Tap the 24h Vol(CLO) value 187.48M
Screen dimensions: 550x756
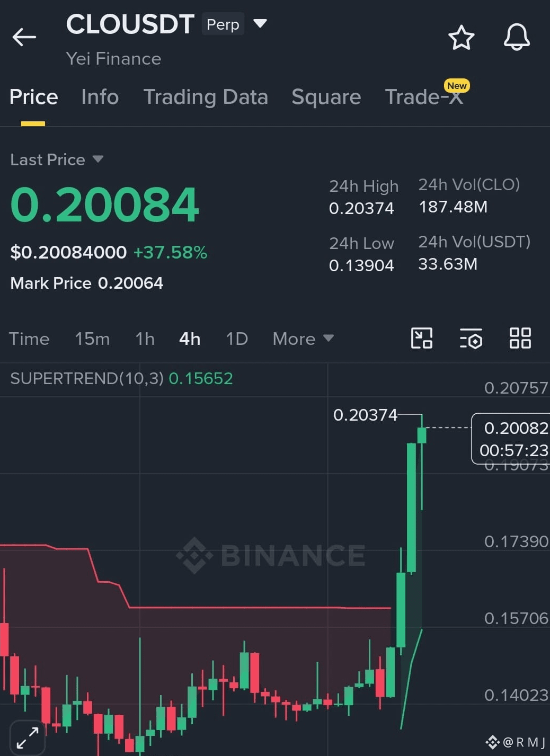[x=453, y=207]
